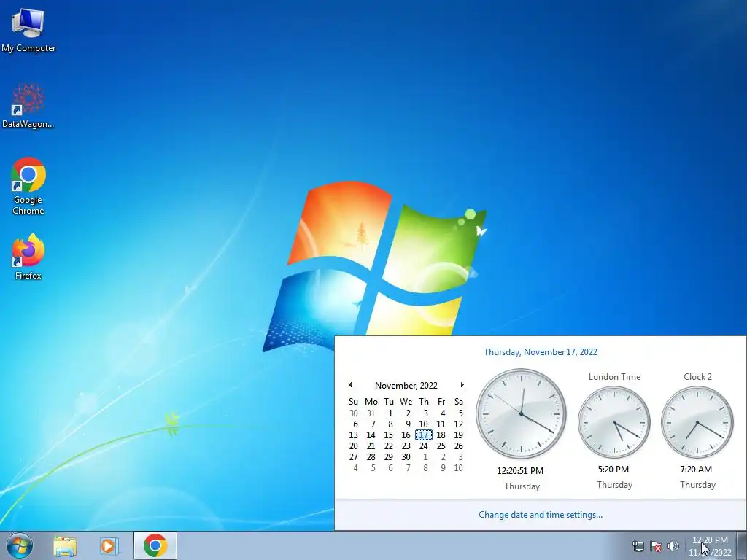
Task: Select November 19 in the calendar
Action: click(458, 435)
